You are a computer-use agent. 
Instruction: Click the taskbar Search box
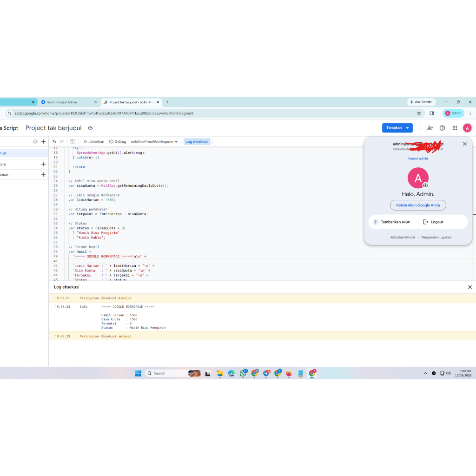[173, 373]
